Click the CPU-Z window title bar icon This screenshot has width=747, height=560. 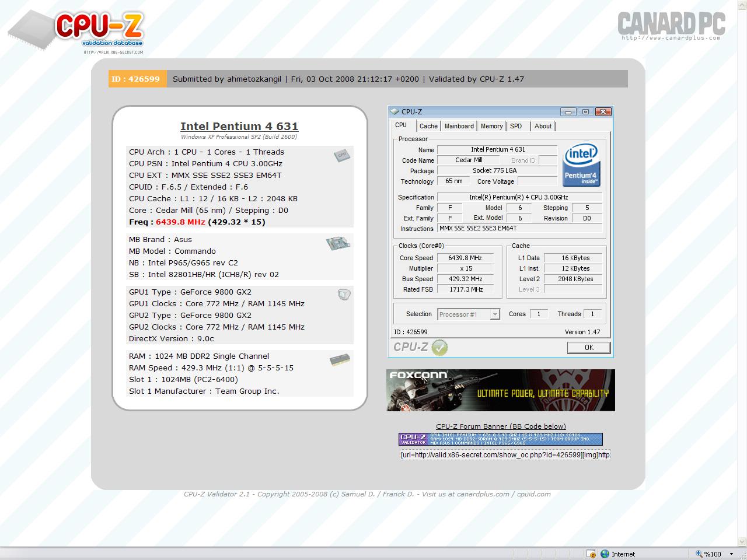point(395,112)
